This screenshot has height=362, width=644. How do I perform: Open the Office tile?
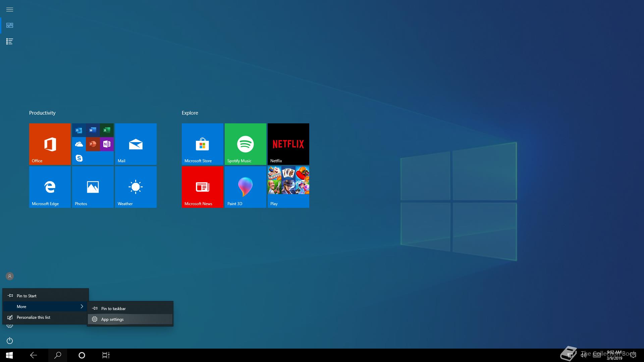pyautogui.click(x=50, y=144)
